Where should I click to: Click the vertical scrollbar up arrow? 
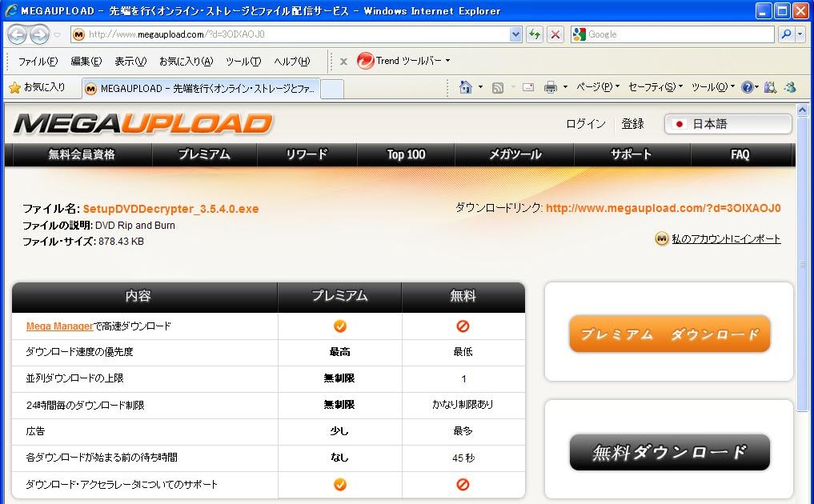pos(802,110)
